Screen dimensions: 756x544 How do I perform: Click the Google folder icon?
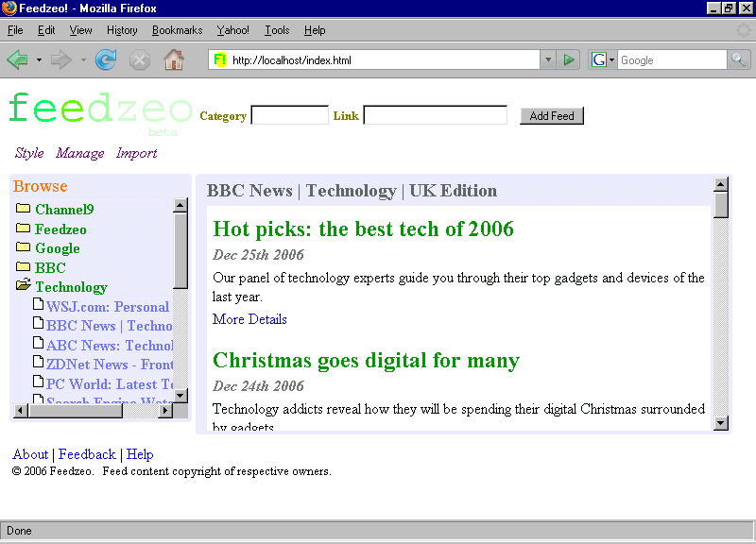[x=23, y=247]
